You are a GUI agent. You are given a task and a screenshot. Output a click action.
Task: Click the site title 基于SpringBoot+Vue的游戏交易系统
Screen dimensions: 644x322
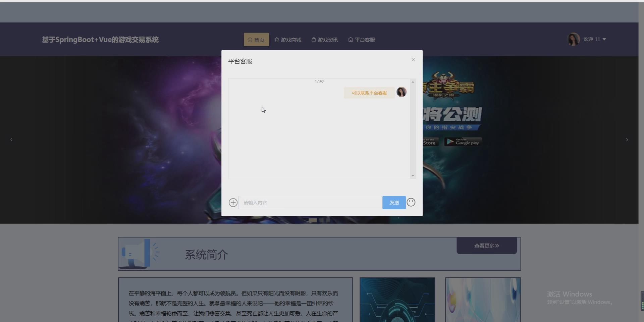click(100, 40)
